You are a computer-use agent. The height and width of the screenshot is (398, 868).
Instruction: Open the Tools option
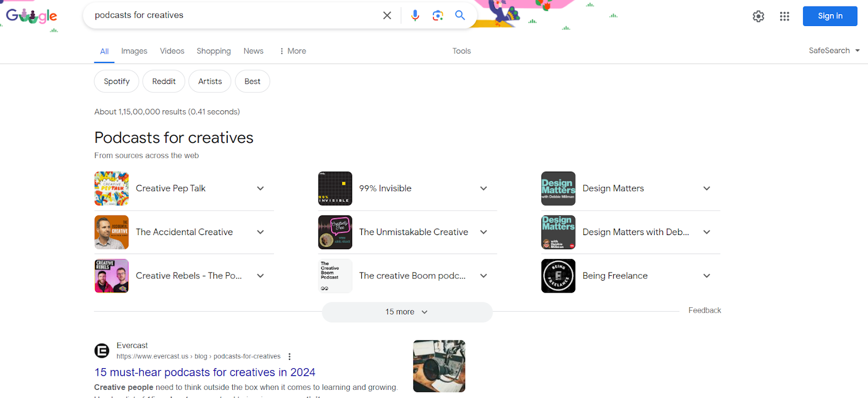[462, 51]
